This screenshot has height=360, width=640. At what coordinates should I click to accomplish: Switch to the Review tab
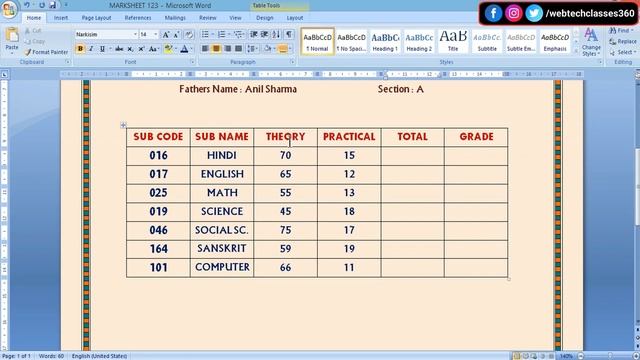tap(207, 18)
